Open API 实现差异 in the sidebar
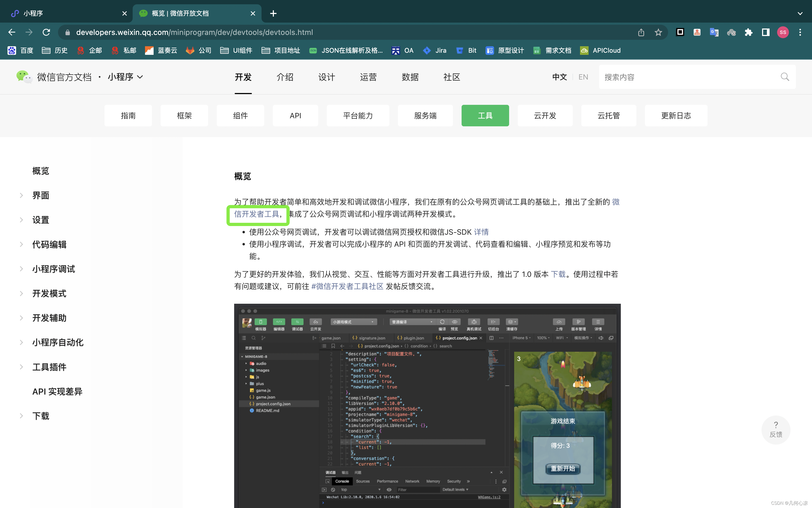 pos(57,391)
